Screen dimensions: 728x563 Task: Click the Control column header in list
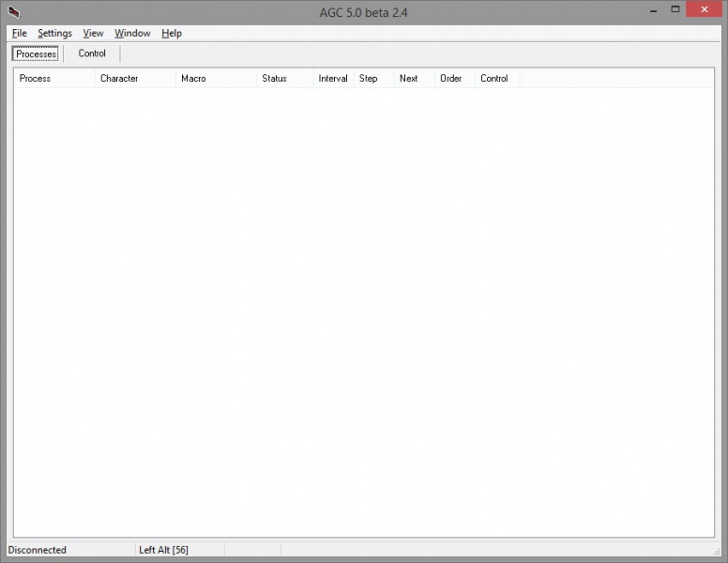(496, 79)
